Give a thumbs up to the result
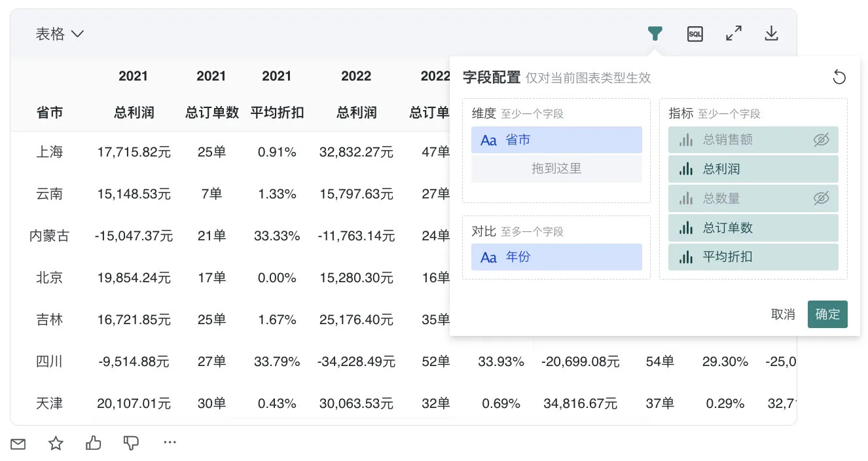Image resolution: width=868 pixels, height=461 pixels. 94,444
